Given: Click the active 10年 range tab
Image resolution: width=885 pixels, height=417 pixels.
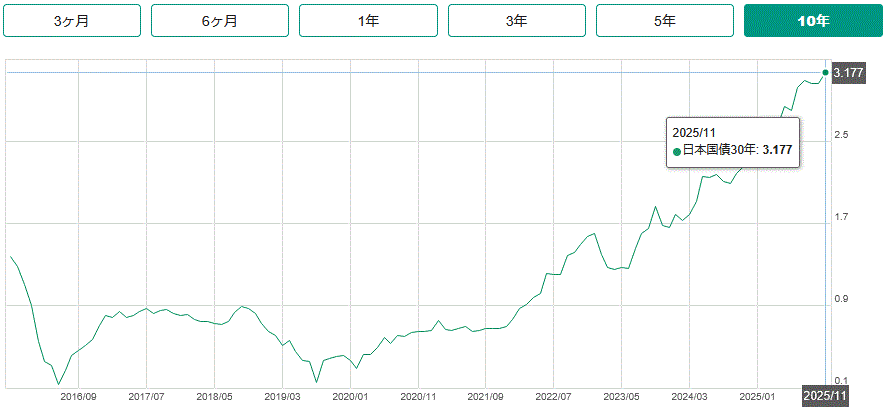Looking at the screenshot, I should [x=813, y=21].
